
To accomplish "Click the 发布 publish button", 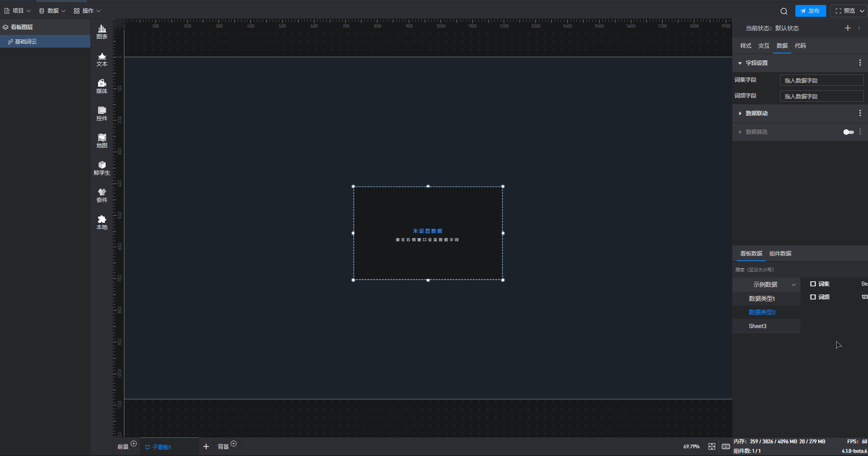I will coord(810,11).
